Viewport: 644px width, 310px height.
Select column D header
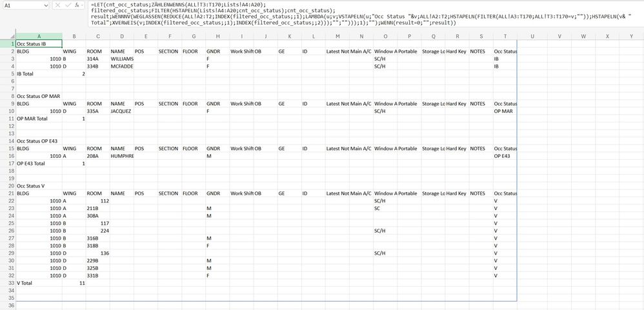point(121,36)
